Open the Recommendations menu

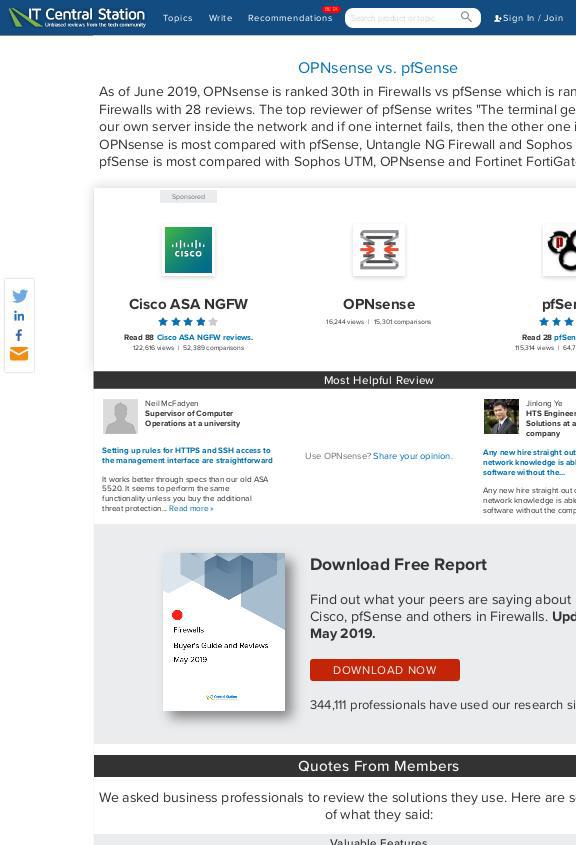tap(290, 18)
